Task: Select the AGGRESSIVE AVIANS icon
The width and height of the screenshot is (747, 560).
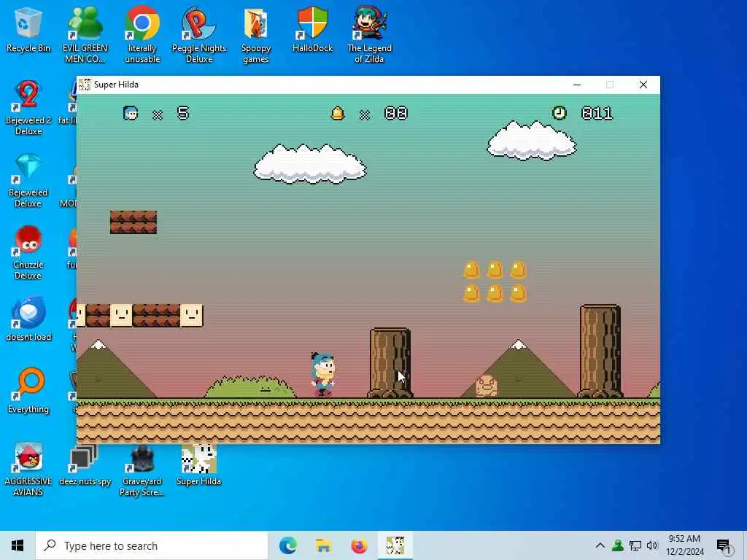Action: pyautogui.click(x=28, y=470)
